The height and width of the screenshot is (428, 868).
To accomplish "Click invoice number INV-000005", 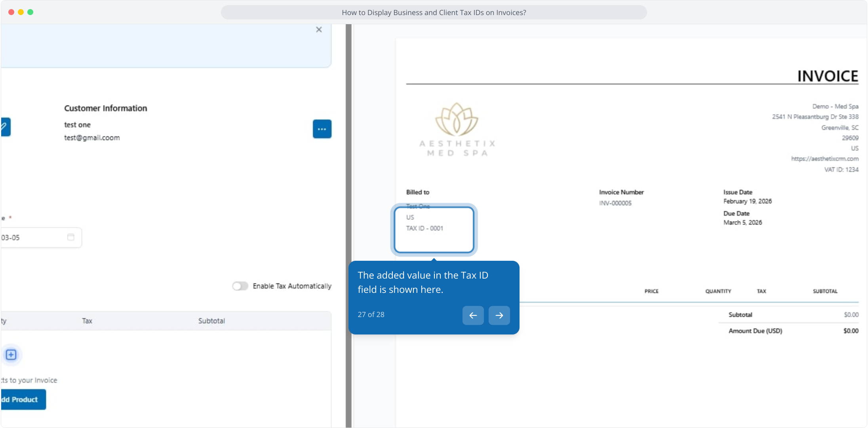I will 615,203.
